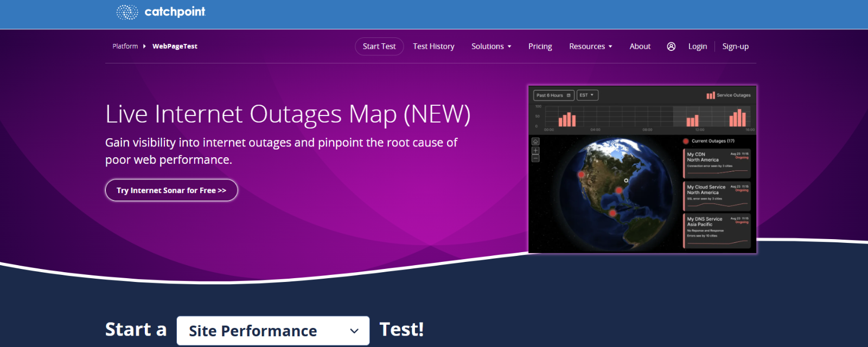Image resolution: width=868 pixels, height=347 pixels.
Task: Click the zoom out minus icon on map
Action: click(x=535, y=158)
